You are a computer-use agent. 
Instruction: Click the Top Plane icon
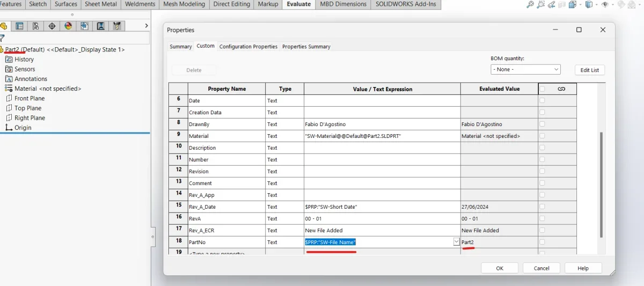[9, 108]
